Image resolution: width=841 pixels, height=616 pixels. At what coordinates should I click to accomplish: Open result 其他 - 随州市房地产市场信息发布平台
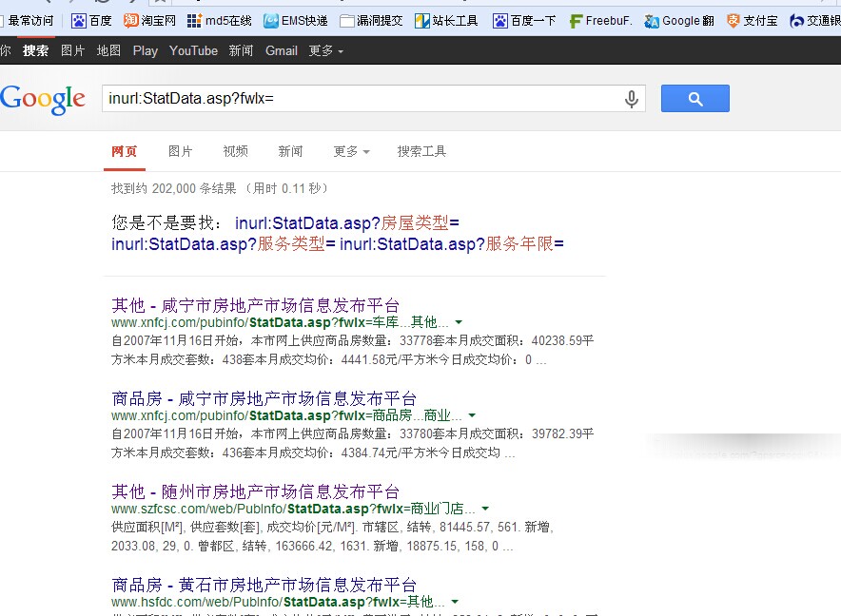pyautogui.click(x=255, y=492)
